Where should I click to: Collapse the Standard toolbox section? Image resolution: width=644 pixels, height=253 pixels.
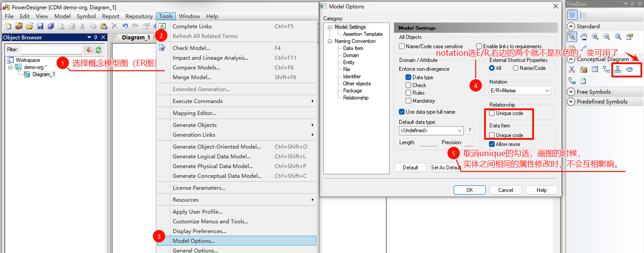tap(571, 26)
